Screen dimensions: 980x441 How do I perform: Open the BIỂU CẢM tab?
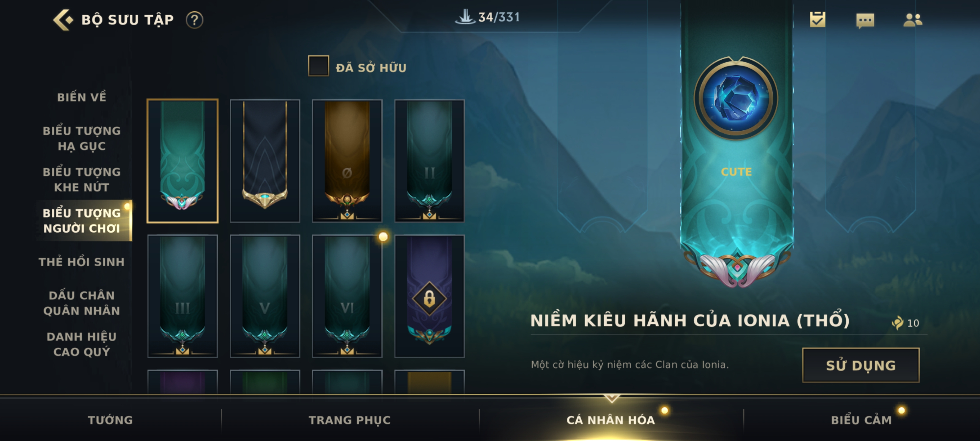(861, 420)
